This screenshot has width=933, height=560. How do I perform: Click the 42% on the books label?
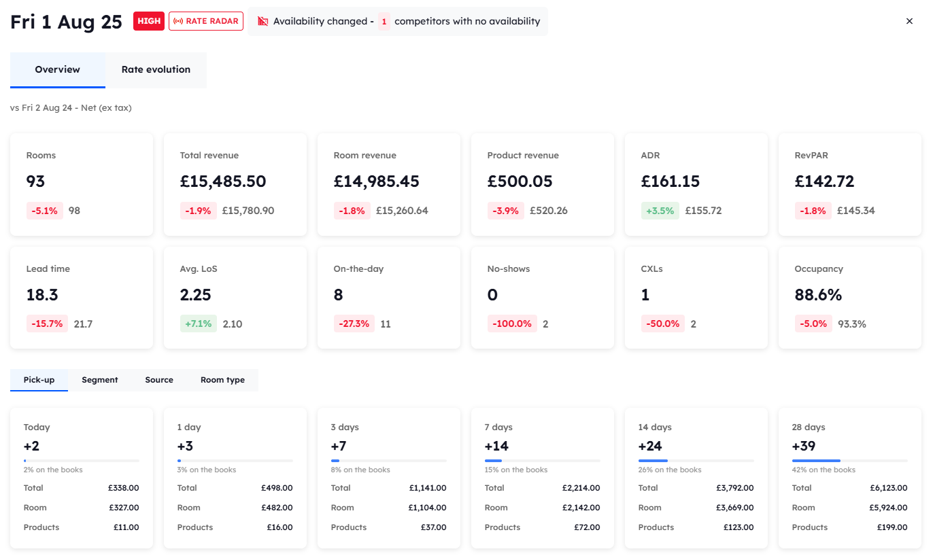tap(824, 470)
